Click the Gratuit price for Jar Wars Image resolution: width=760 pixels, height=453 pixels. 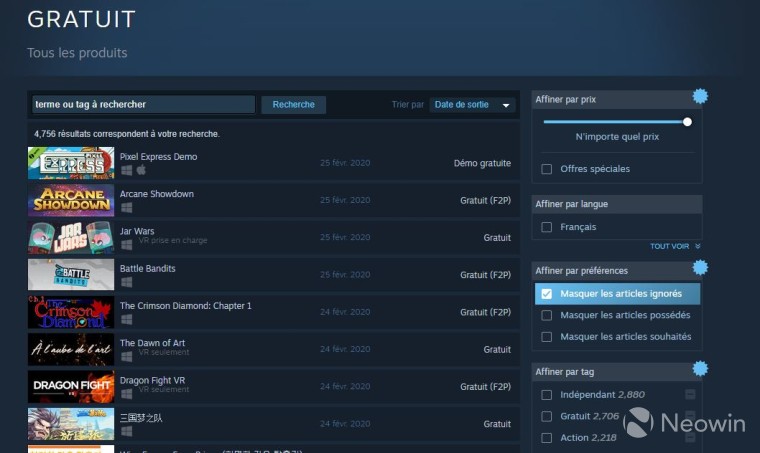pyautogui.click(x=497, y=238)
